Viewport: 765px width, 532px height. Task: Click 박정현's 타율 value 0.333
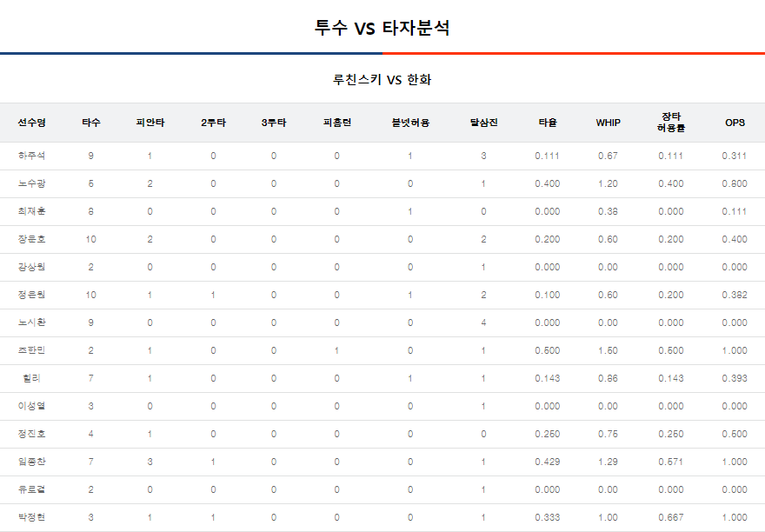(548, 517)
